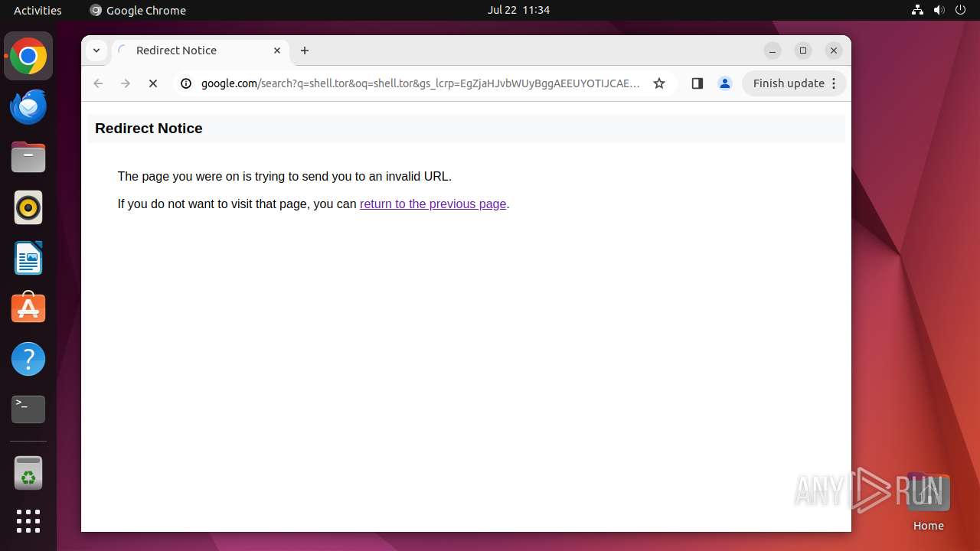980x551 pixels.
Task: Open the Help icon in the dock
Action: pos(28,359)
